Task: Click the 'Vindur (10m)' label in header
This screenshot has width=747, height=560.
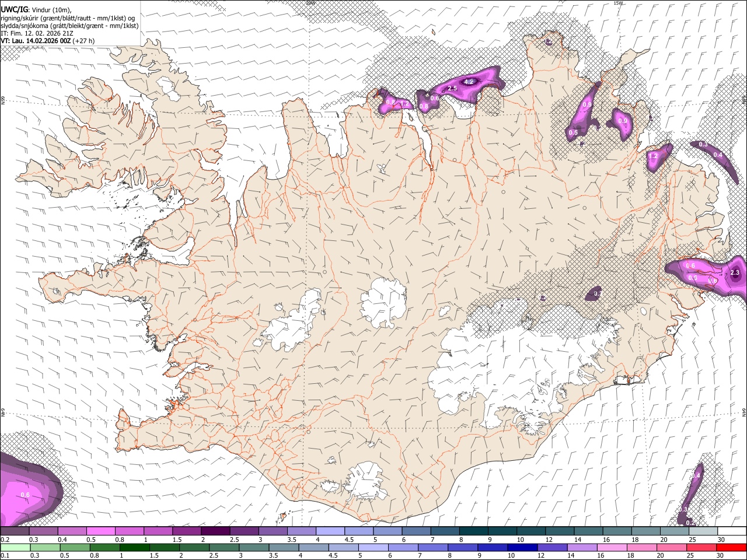Action: point(51,9)
